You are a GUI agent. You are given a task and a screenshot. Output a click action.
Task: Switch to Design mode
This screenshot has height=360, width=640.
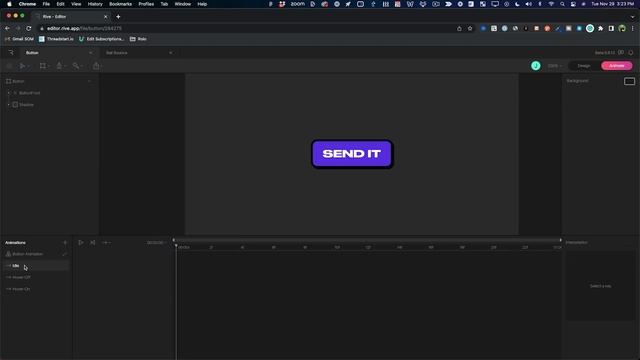[583, 66]
